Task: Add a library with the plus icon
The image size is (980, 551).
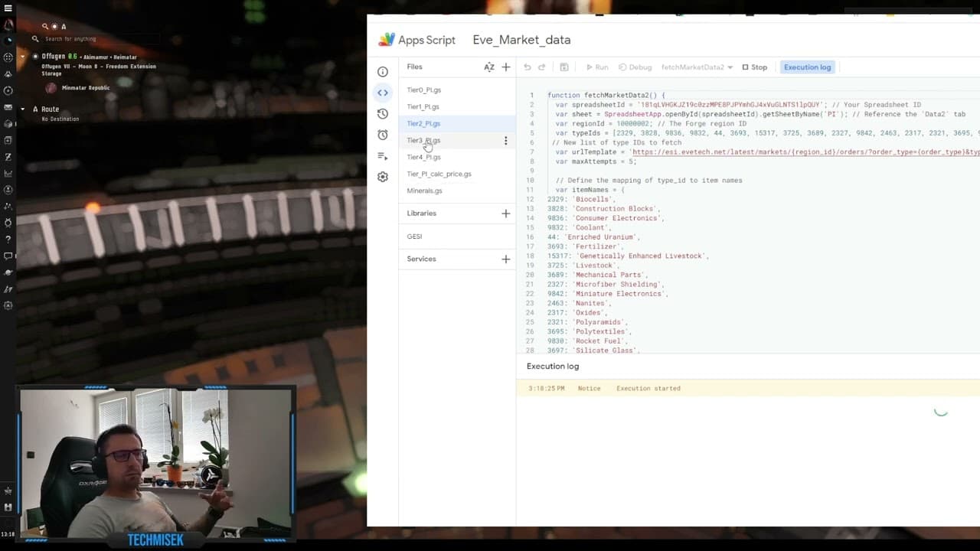Action: (x=505, y=214)
